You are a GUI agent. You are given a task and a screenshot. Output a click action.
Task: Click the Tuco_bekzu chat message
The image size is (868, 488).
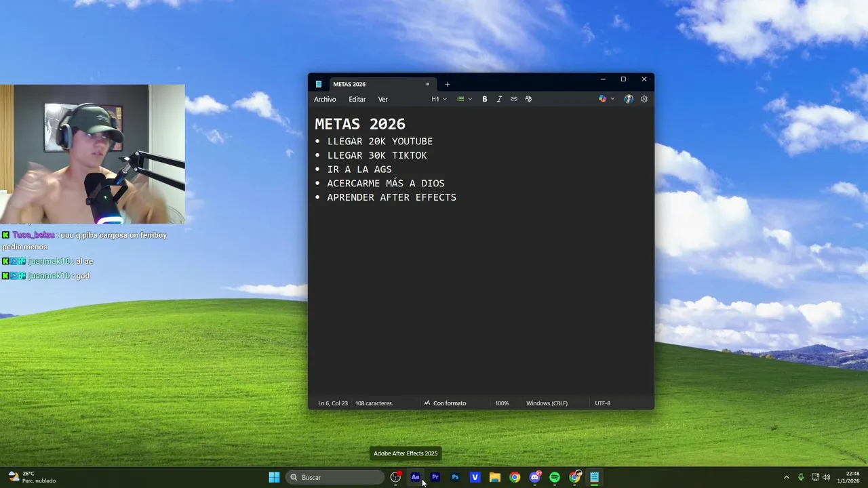click(84, 241)
